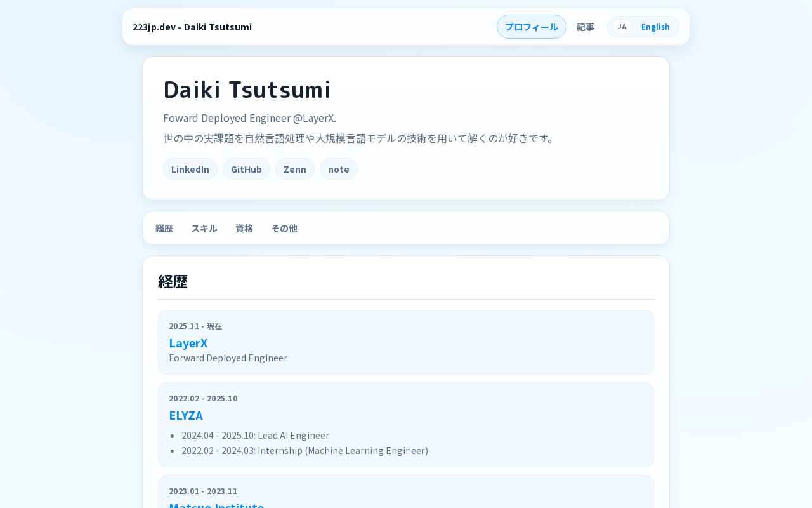
Task: Visit the Zenn profile link
Action: (x=295, y=169)
